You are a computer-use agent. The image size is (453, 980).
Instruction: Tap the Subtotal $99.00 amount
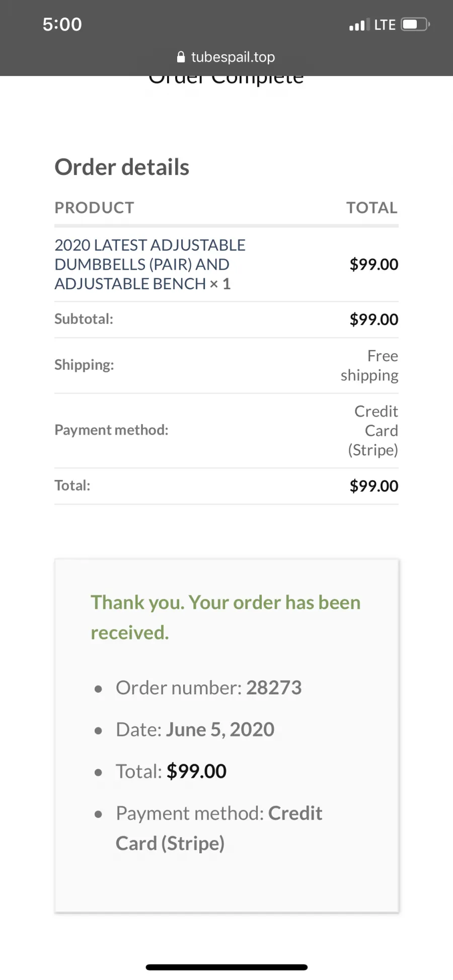(374, 319)
